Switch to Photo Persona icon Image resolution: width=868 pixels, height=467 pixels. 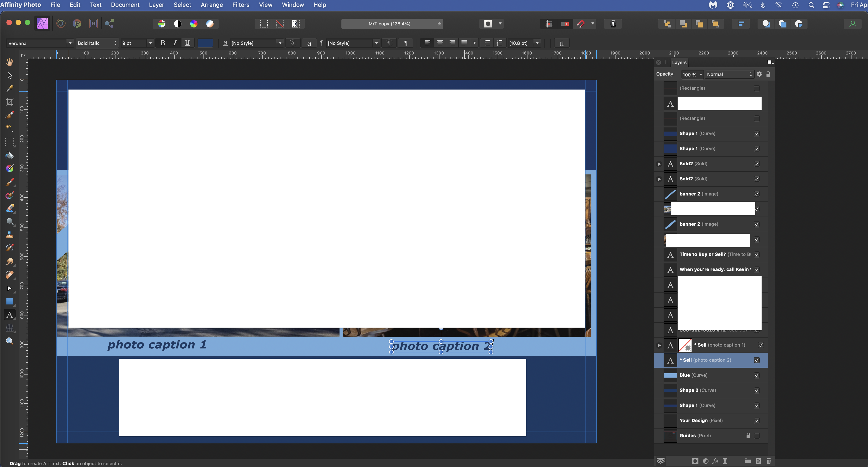pyautogui.click(x=42, y=24)
